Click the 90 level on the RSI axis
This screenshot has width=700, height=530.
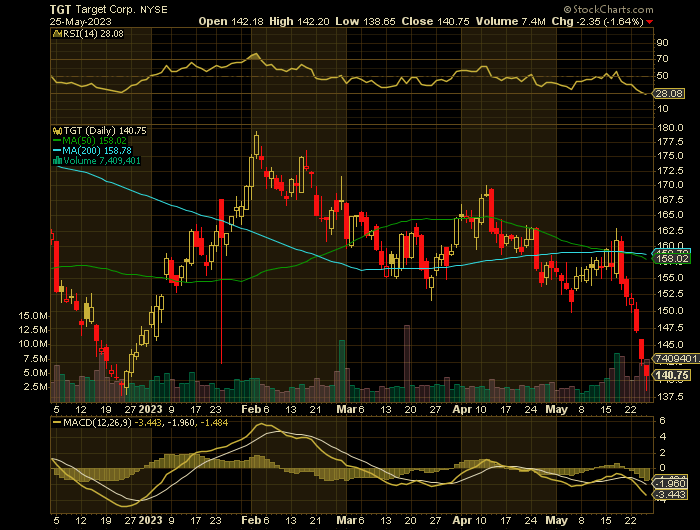tap(662, 43)
